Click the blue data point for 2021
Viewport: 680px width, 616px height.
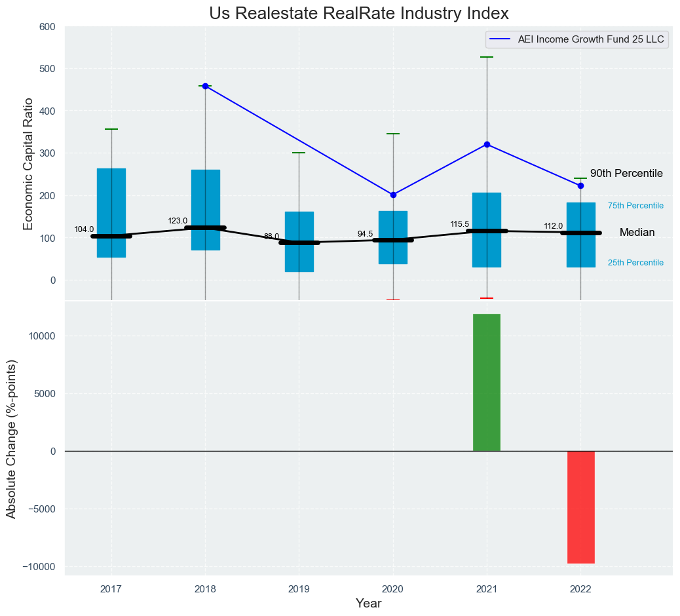(x=487, y=144)
